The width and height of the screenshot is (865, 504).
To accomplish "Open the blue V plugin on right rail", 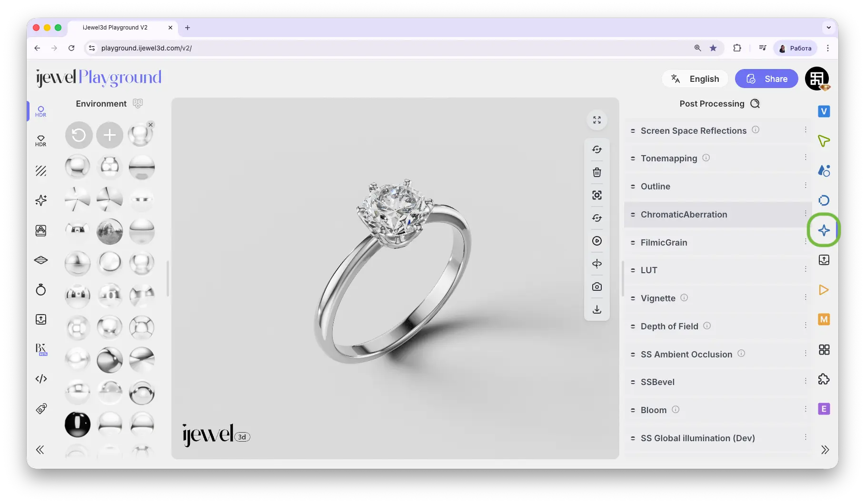I will tap(824, 111).
